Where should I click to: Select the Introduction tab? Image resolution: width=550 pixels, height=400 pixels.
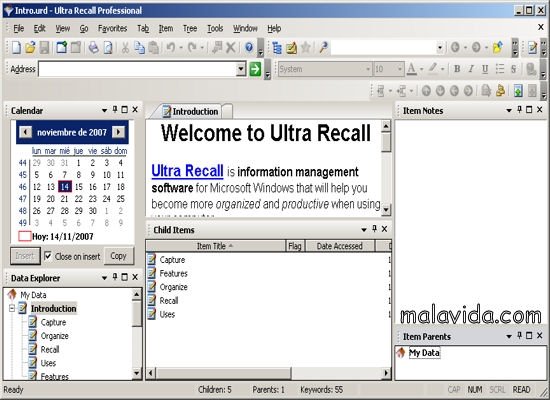190,111
